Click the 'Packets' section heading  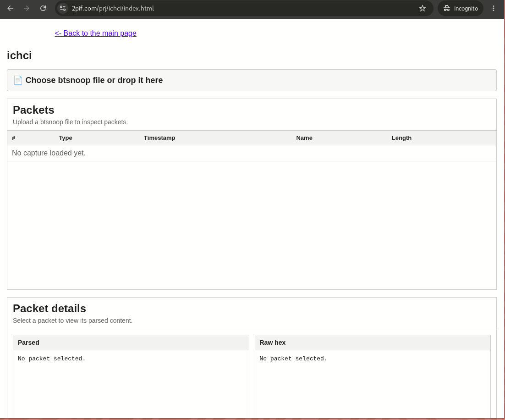pos(33,110)
